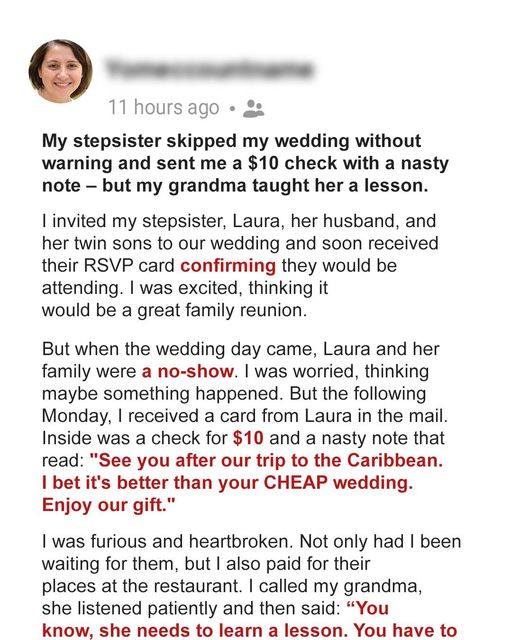Click the red text 'Enjoy our gift.'
The width and height of the screenshot is (512, 640).
108,505
